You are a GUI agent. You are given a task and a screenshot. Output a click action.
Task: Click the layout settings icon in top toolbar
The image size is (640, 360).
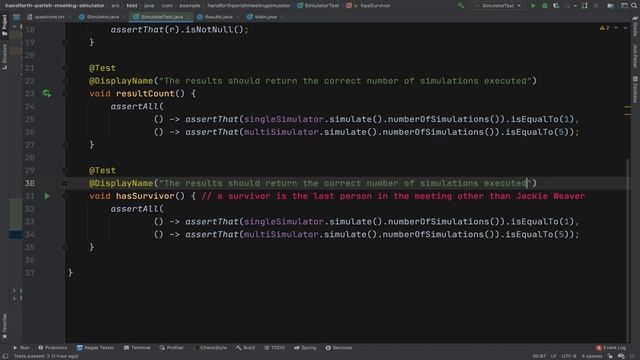624,6
